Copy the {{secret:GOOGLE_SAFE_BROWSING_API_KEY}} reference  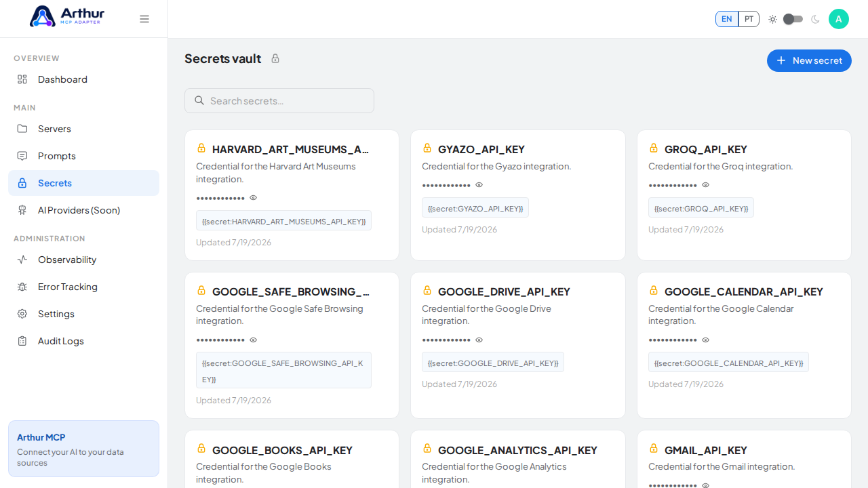(x=283, y=371)
